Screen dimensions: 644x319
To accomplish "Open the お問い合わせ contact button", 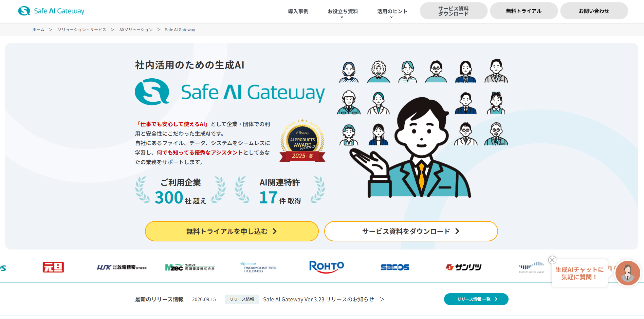I will (x=594, y=11).
